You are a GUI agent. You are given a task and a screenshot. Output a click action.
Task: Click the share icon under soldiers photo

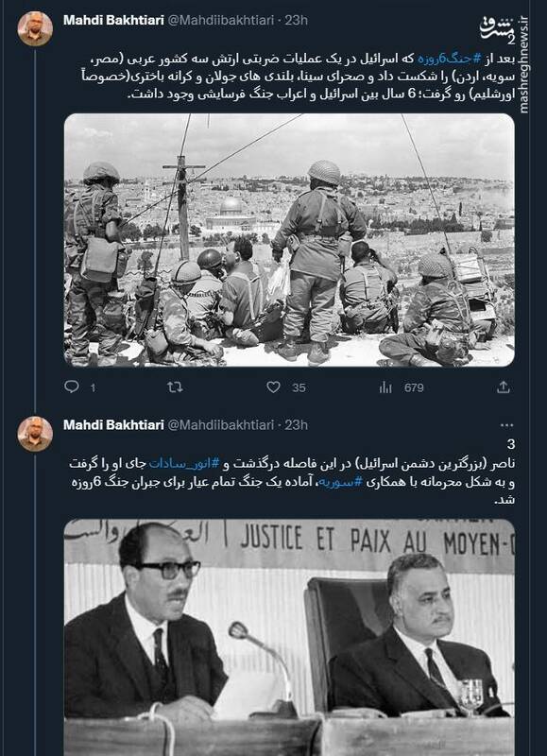[504, 387]
